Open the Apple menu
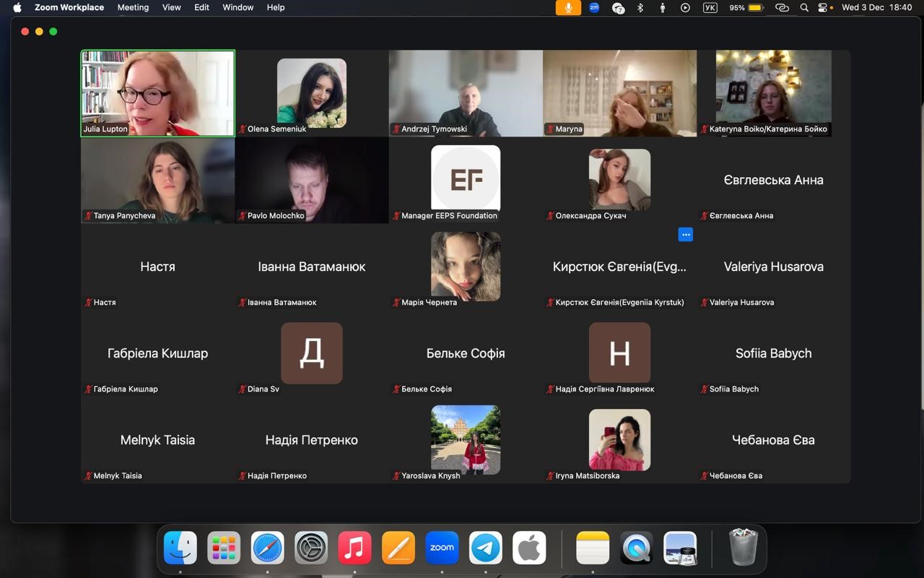This screenshot has height=578, width=924. [x=17, y=7]
